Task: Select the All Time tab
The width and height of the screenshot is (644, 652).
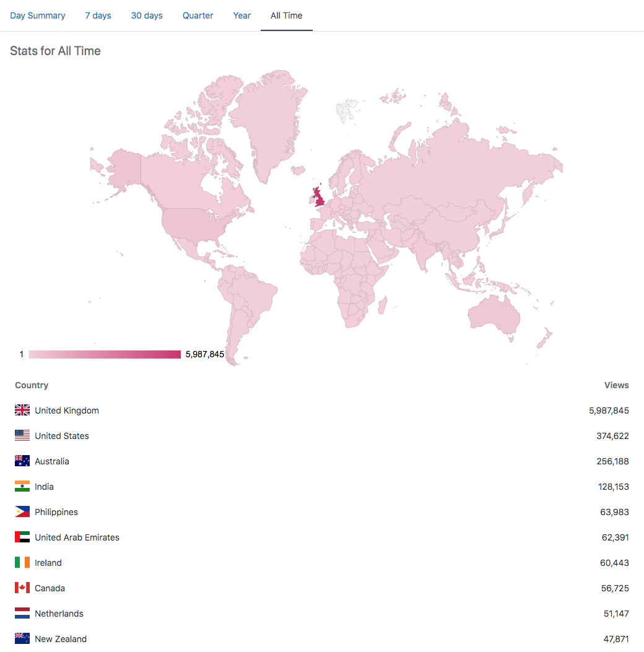Action: coord(287,15)
